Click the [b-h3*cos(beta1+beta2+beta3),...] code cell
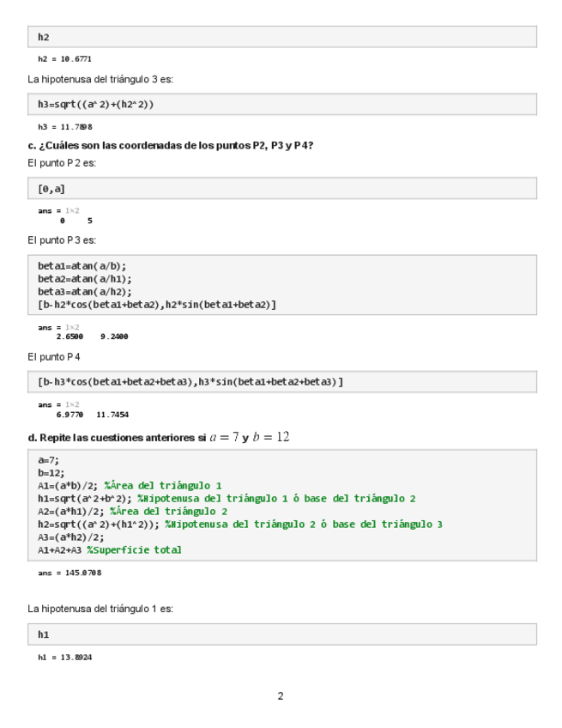 coord(281,381)
